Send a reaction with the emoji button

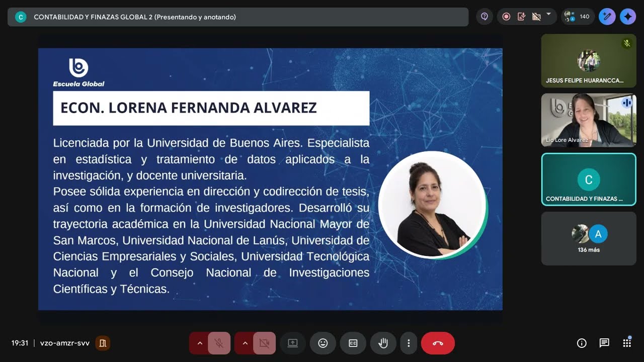coord(323,343)
